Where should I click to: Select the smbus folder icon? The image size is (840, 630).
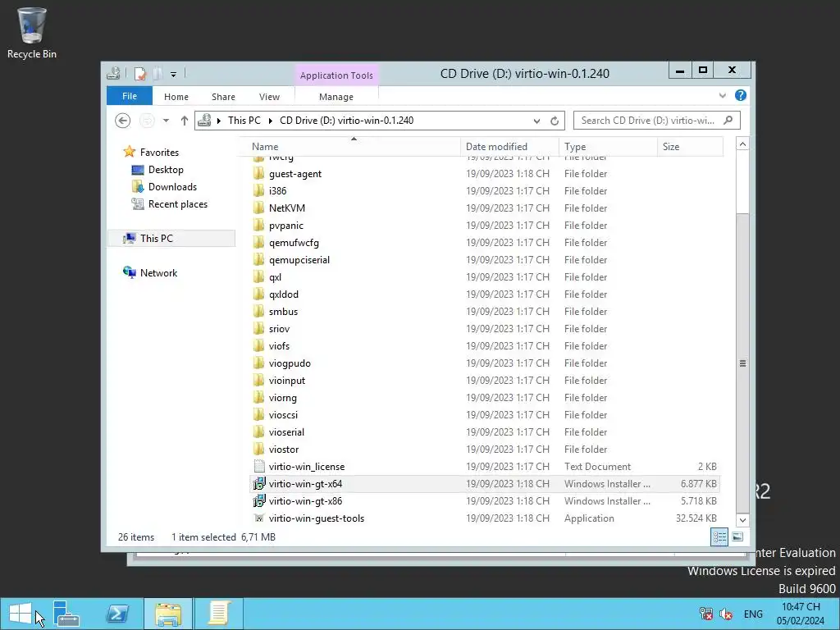point(258,311)
